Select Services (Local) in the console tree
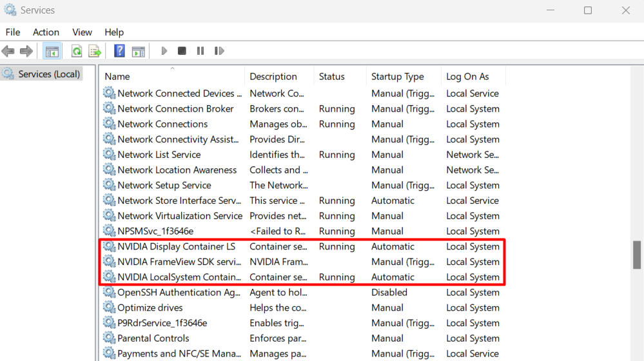Viewport: 644px width, 361px height. click(x=49, y=74)
